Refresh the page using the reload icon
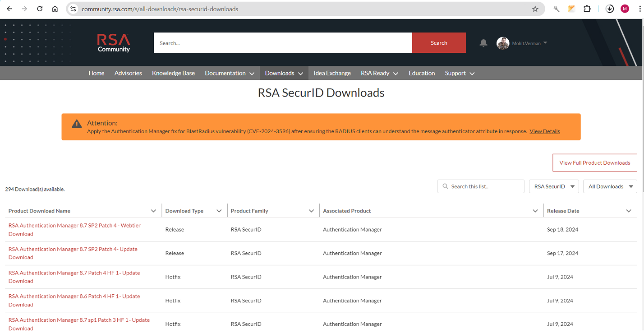The height and width of the screenshot is (334, 644). pyautogui.click(x=39, y=8)
